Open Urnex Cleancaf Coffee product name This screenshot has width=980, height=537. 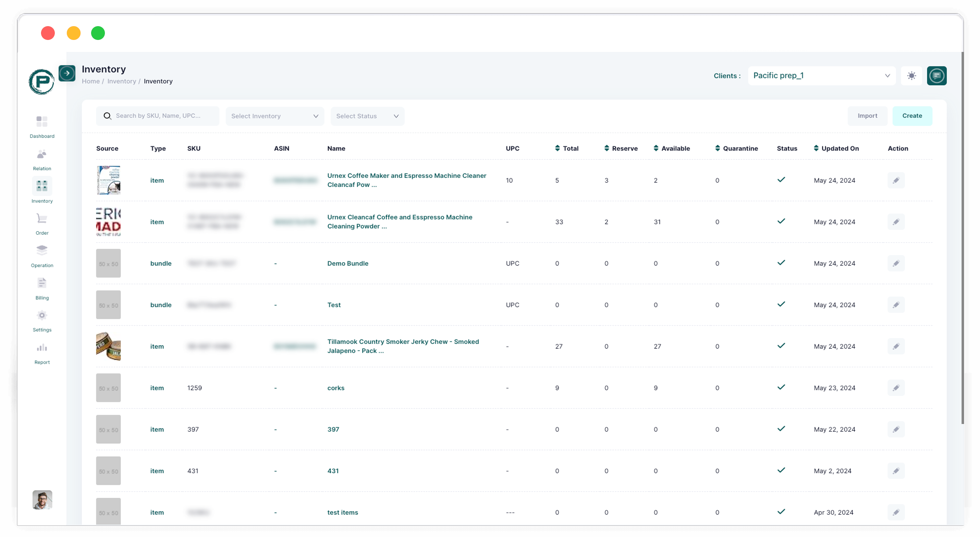[x=400, y=221]
